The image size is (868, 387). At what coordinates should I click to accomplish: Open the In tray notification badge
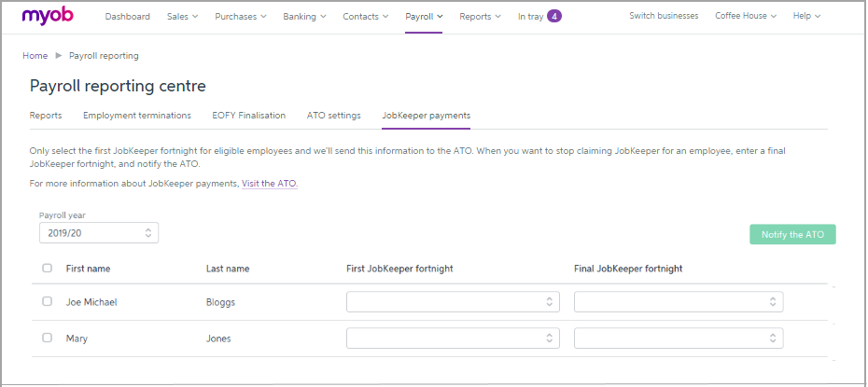[x=553, y=16]
